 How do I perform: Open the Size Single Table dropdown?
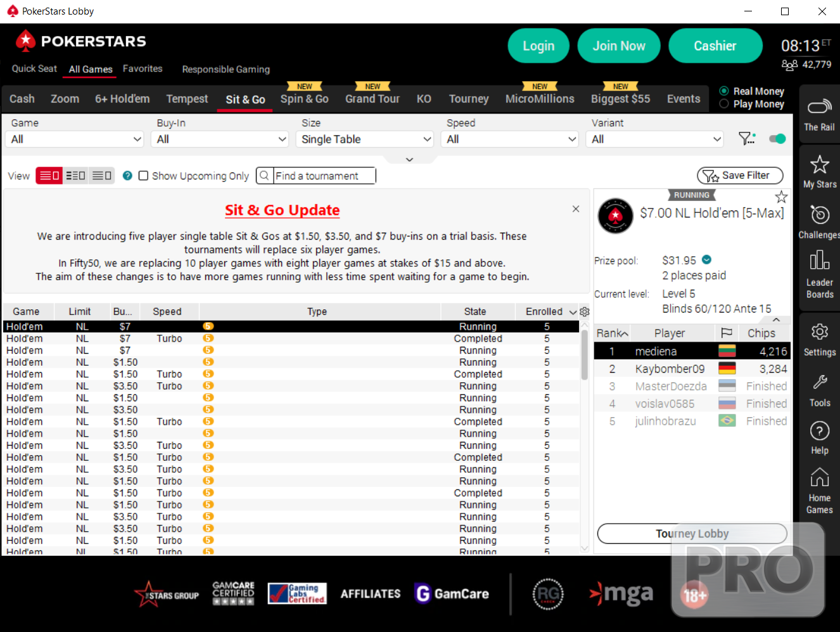364,139
